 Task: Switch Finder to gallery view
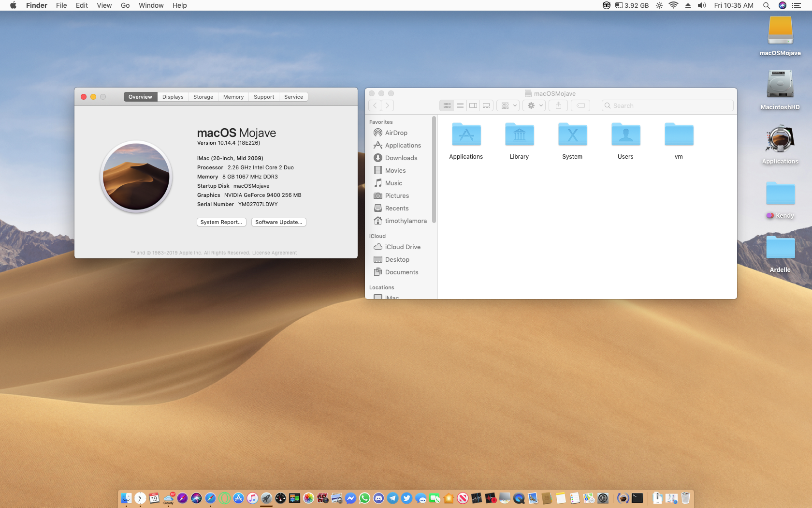click(486, 105)
